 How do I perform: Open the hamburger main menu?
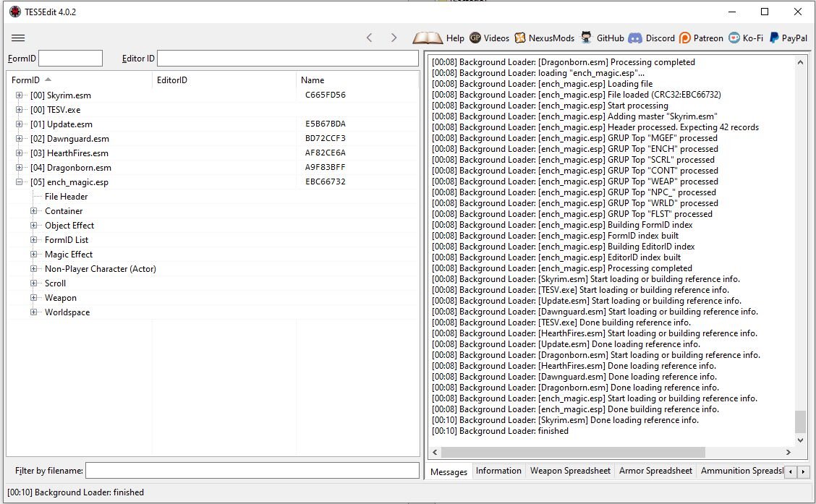point(18,38)
